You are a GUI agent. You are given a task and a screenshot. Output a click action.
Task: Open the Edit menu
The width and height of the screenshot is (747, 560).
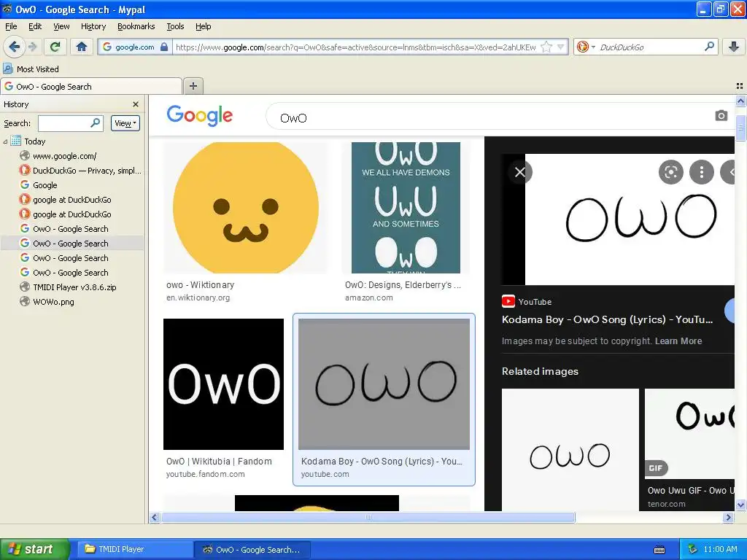click(x=35, y=26)
